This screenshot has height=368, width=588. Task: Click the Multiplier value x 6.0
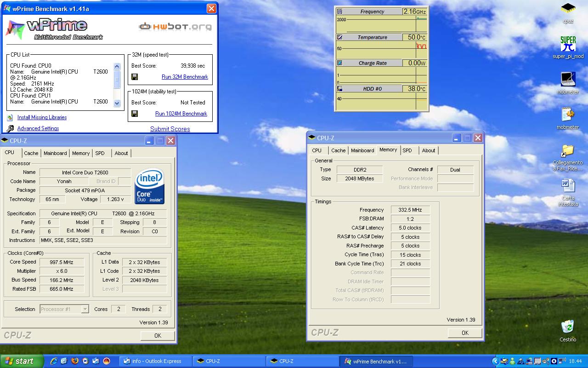click(62, 271)
